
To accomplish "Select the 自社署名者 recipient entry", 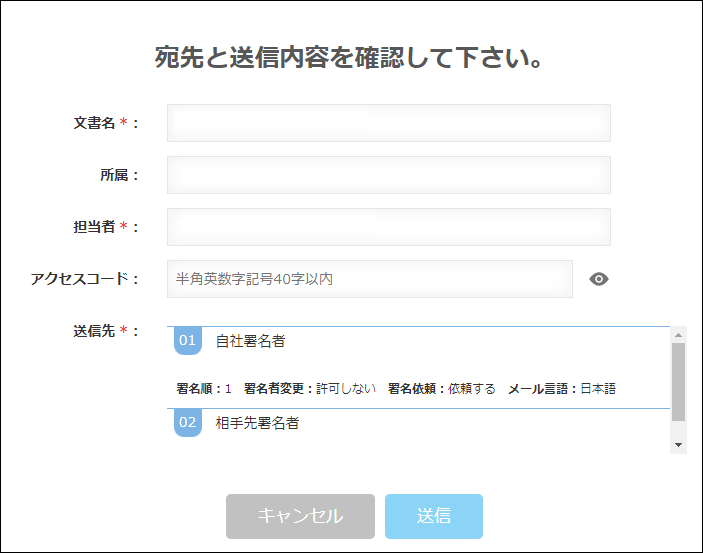I will click(250, 341).
